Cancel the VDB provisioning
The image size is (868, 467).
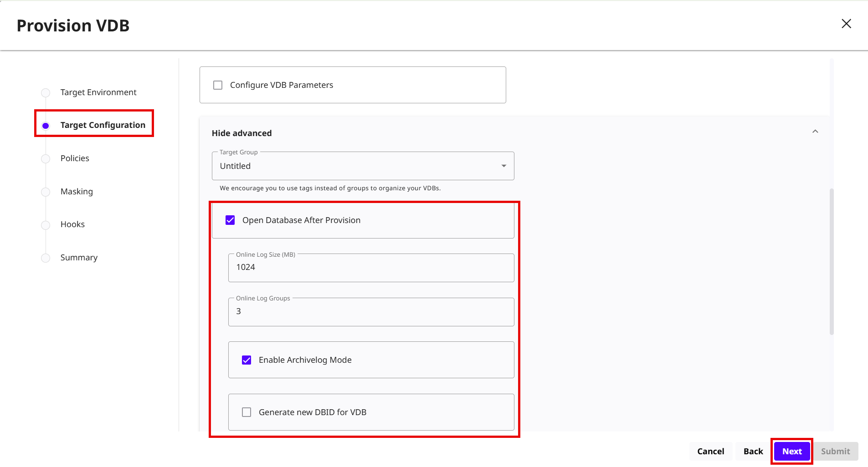coord(711,452)
